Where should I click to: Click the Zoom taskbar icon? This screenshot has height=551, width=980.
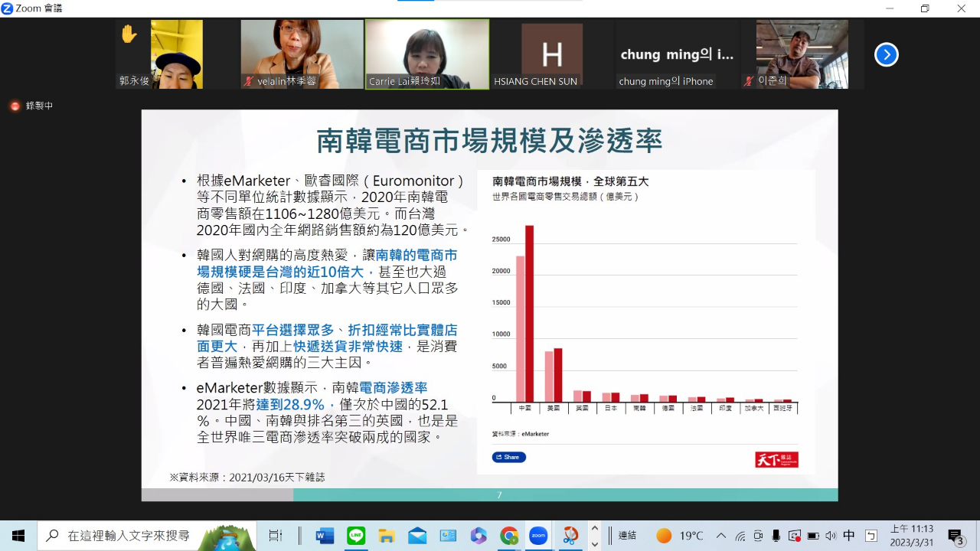pos(538,536)
